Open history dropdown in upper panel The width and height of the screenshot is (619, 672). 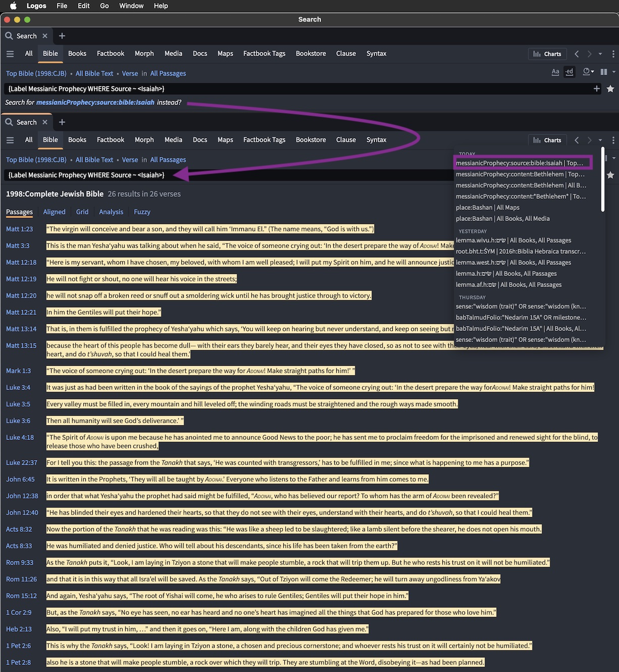coord(600,54)
